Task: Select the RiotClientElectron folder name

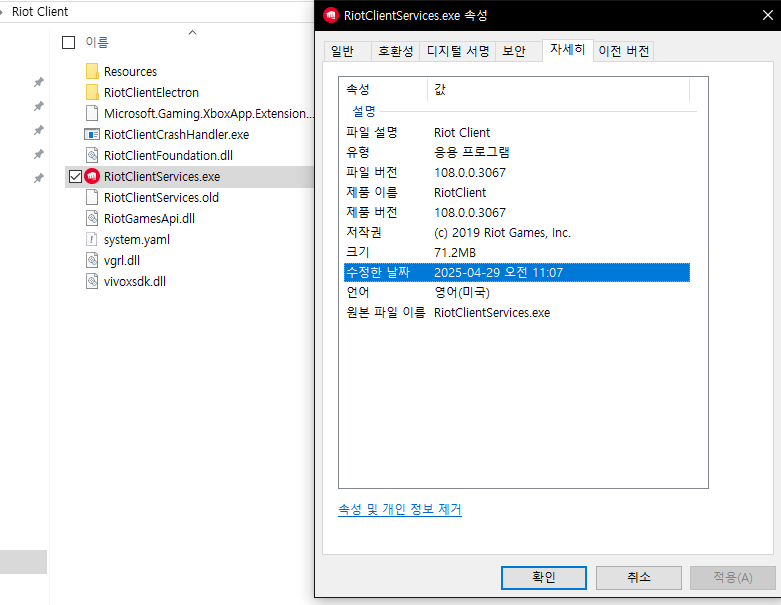Action: click(x=151, y=93)
